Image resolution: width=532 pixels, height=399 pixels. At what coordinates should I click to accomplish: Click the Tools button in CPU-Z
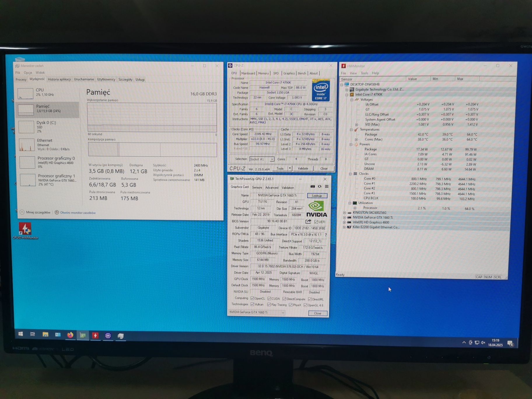click(x=280, y=168)
